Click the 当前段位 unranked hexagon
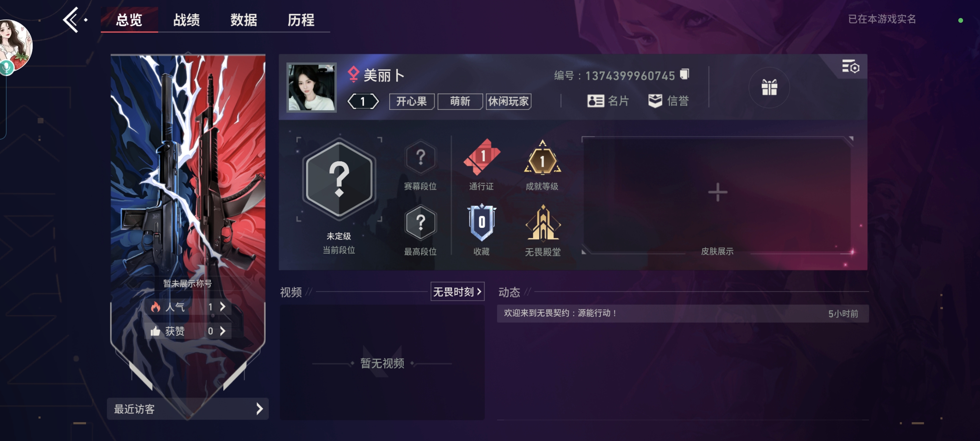 [x=339, y=179]
